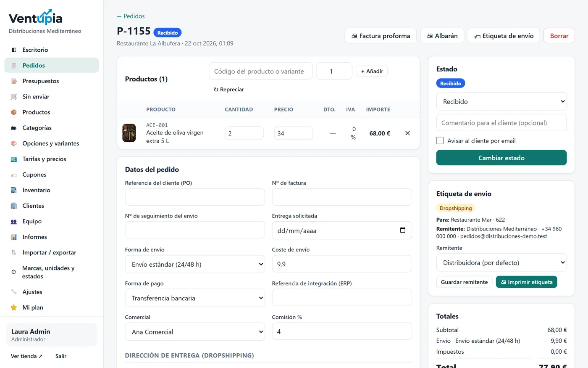Click the Equipo people icon
This screenshot has width=588, height=368.
(14, 221)
